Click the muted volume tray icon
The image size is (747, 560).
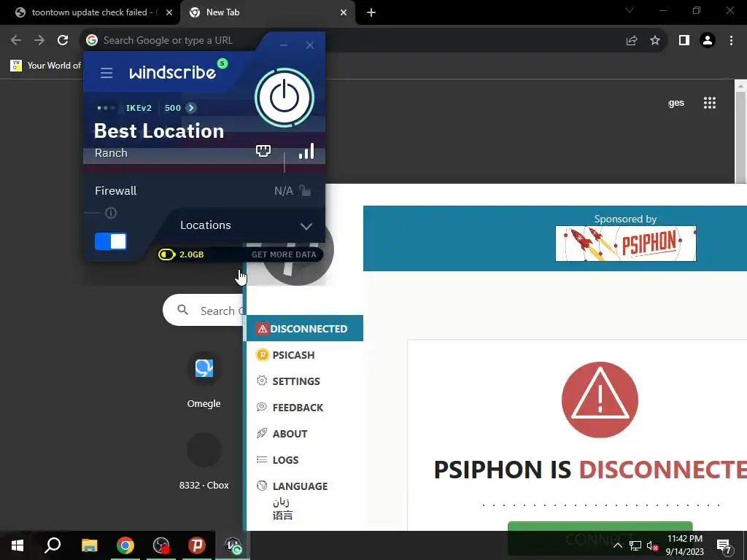tap(652, 546)
